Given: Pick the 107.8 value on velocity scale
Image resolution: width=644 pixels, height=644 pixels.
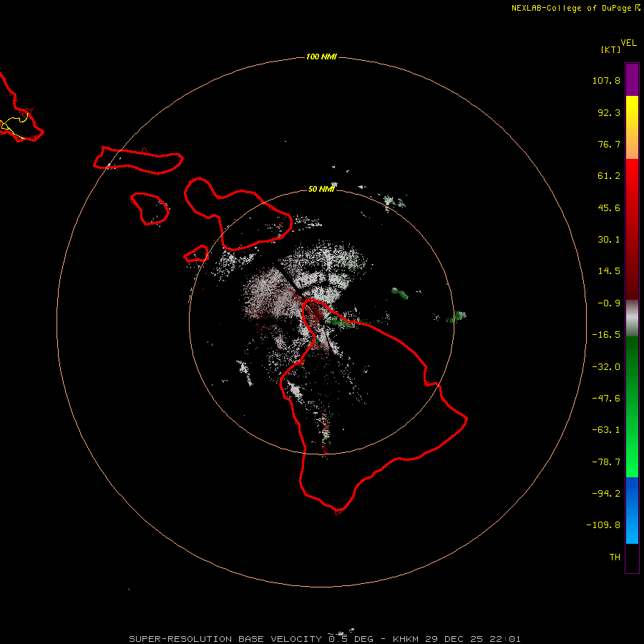Looking at the screenshot, I should [606, 80].
